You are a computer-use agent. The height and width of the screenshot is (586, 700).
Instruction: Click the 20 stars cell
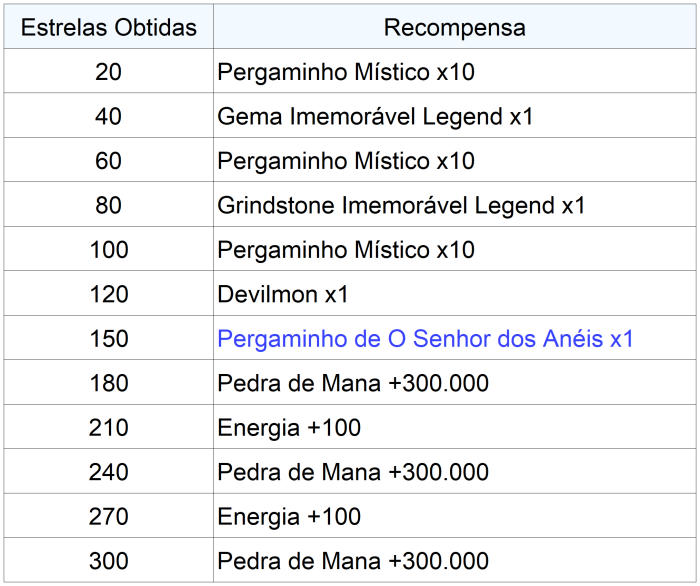click(108, 73)
